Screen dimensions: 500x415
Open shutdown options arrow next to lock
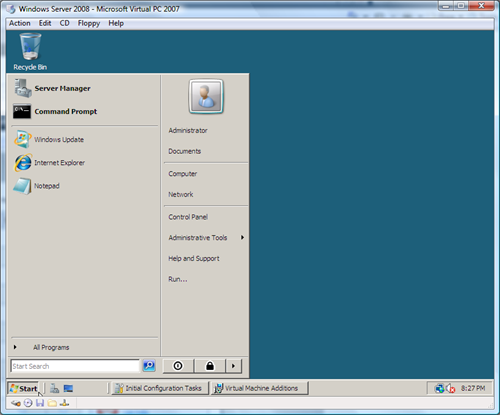pyautogui.click(x=233, y=366)
